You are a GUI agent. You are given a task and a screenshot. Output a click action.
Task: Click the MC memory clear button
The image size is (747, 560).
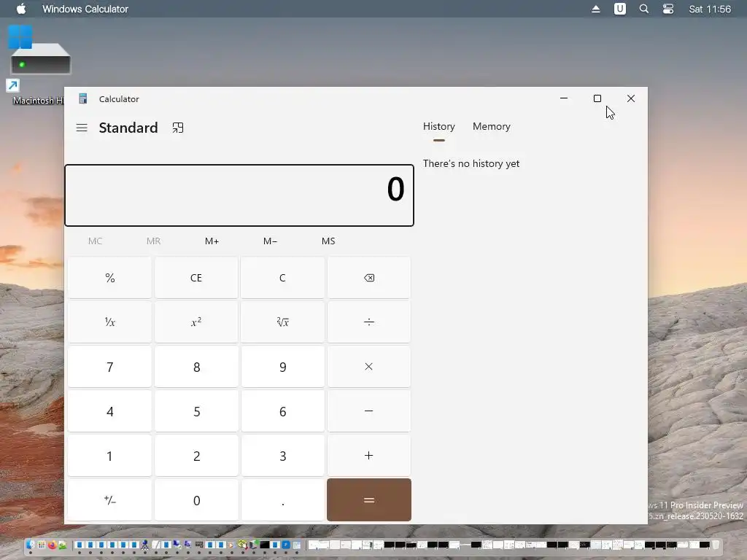click(x=95, y=241)
